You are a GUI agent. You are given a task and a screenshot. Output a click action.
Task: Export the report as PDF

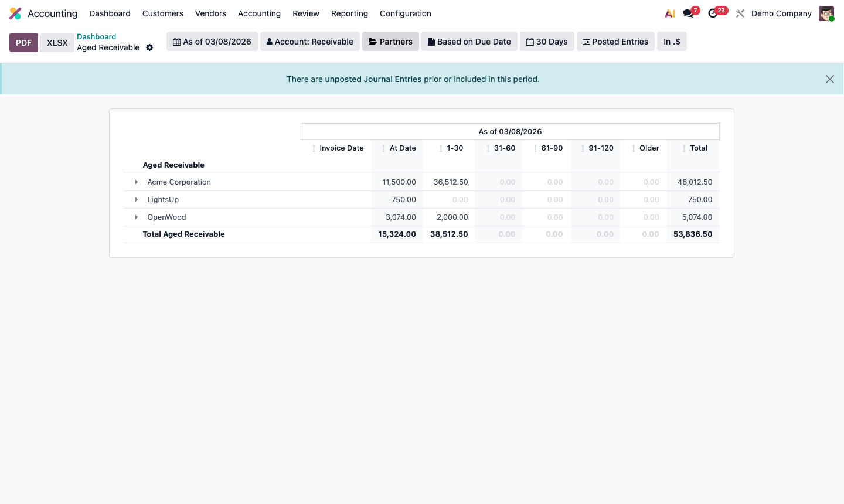(23, 42)
